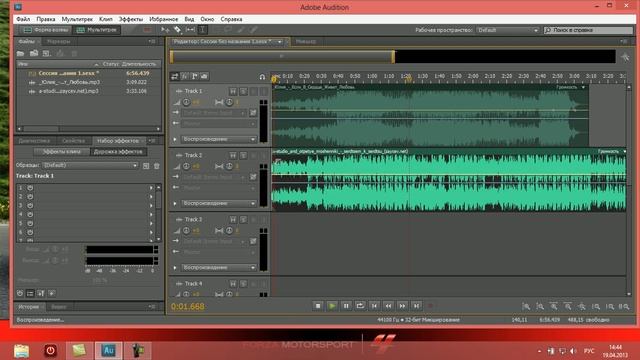
Task: Toggle loop playback button
Action: [360, 306]
